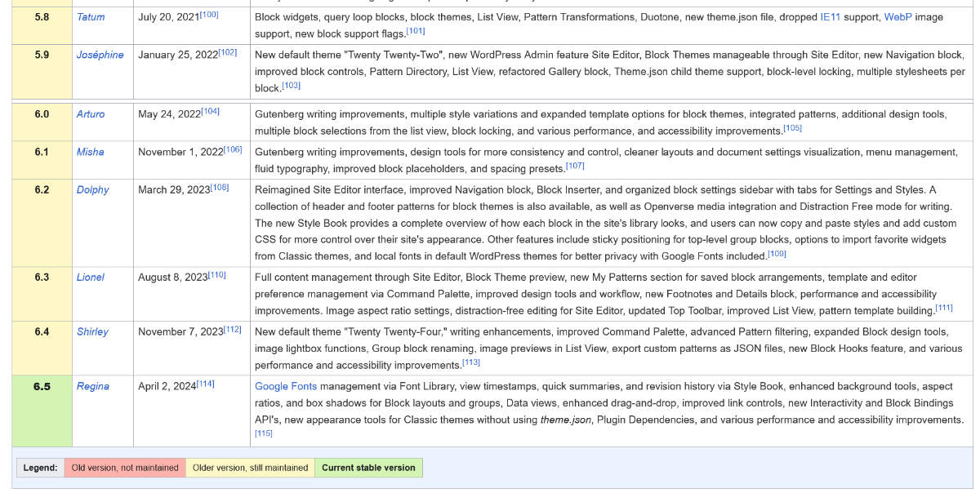The width and height of the screenshot is (980, 502).
Task: Follow the IE11 link
Action: 830,17
